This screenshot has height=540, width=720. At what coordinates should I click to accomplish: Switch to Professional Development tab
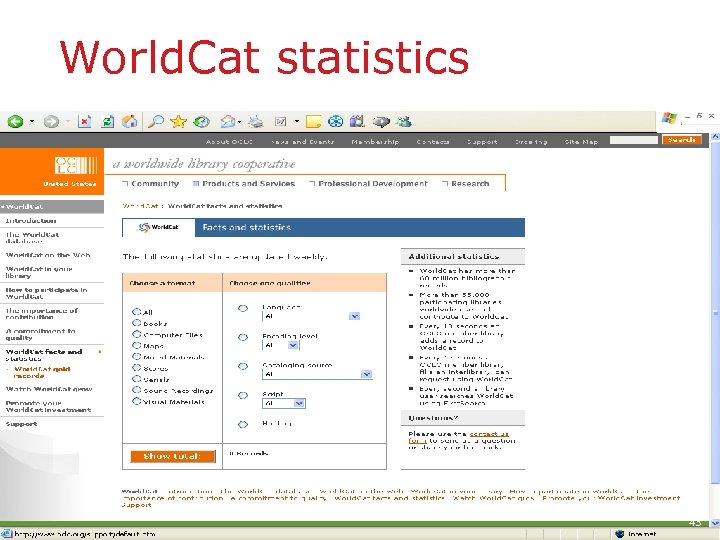point(368,184)
